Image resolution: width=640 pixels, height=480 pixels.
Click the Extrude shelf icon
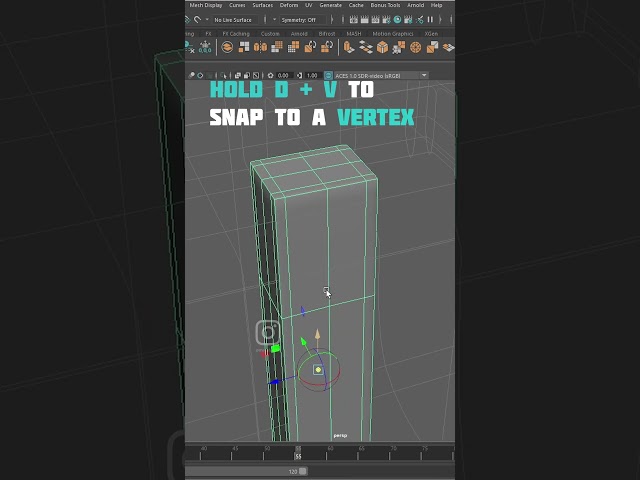coord(348,47)
